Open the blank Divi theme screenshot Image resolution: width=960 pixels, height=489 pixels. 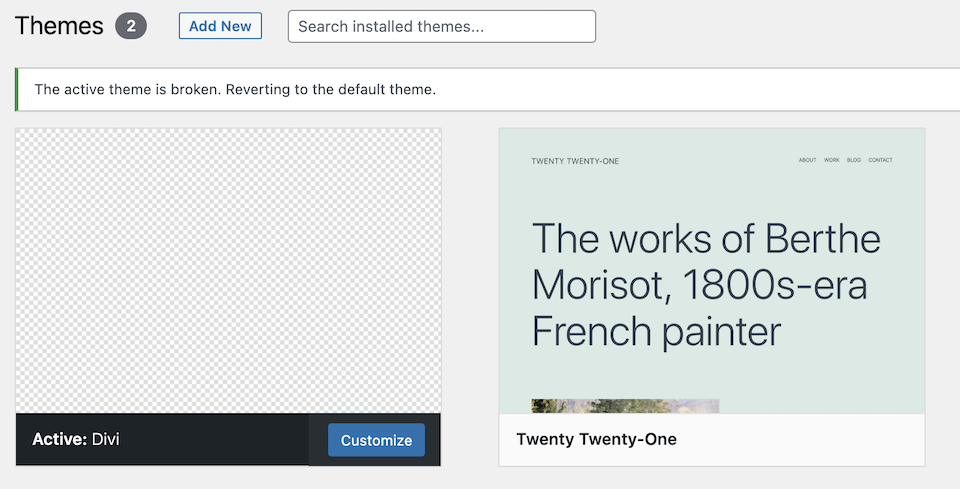(x=228, y=270)
